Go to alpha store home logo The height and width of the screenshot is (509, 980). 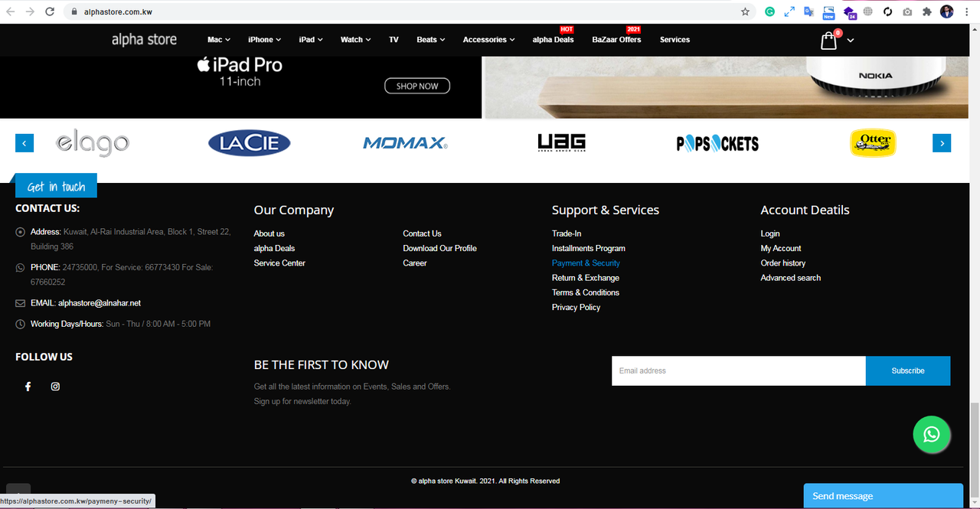(144, 40)
